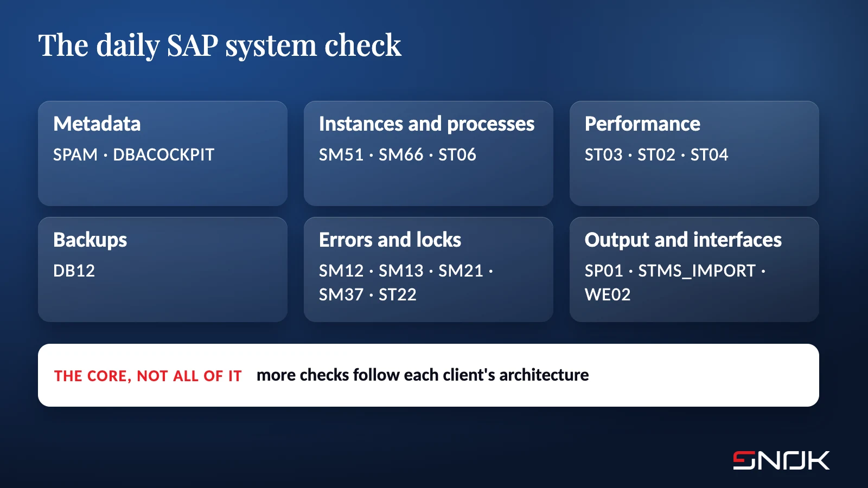
Task: Click the SNOK logo
Action: [781, 460]
